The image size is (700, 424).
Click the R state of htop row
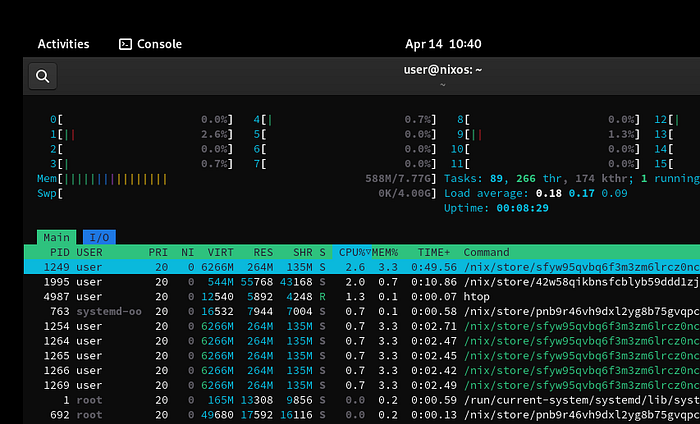(x=322, y=296)
